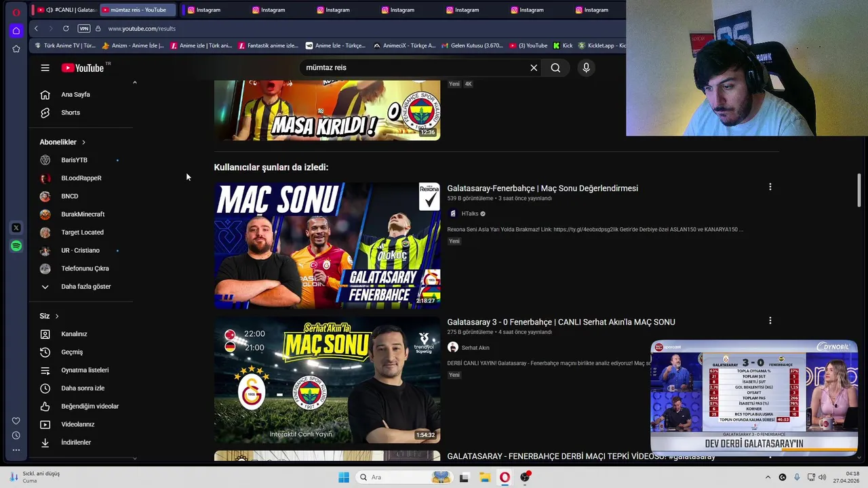Go back with the browser back arrow
The width and height of the screenshot is (868, 488).
[36, 28]
